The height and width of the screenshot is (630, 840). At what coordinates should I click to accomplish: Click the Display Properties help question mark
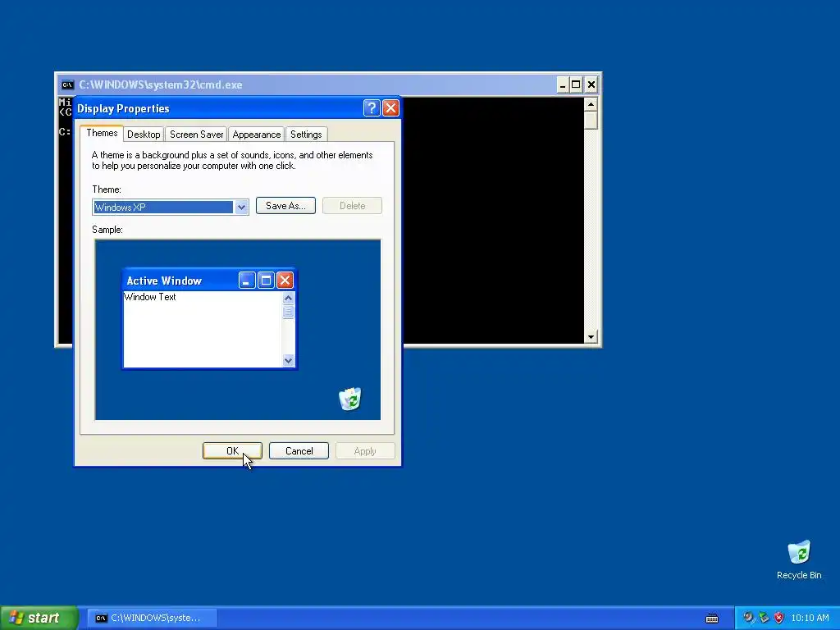[372, 108]
